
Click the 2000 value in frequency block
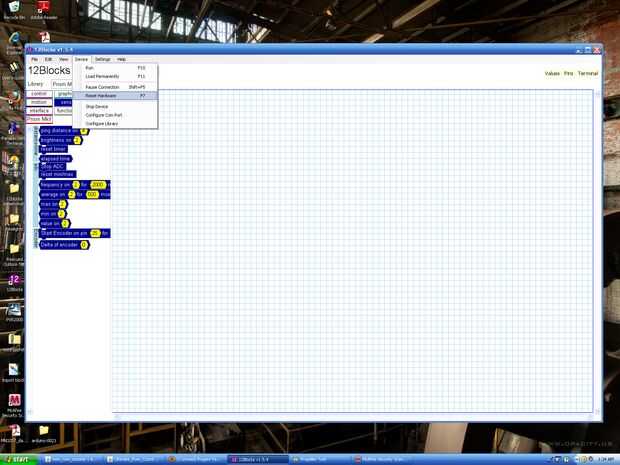click(x=98, y=185)
